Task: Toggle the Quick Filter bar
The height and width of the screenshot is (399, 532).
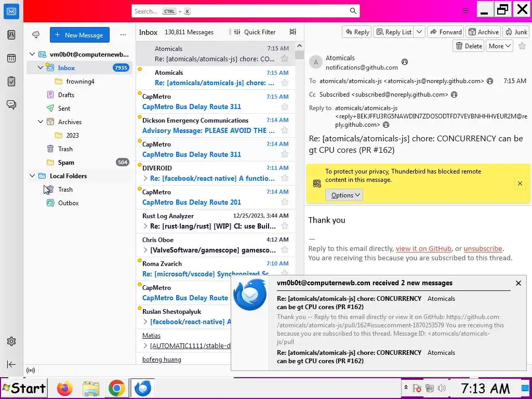Action: (255, 32)
